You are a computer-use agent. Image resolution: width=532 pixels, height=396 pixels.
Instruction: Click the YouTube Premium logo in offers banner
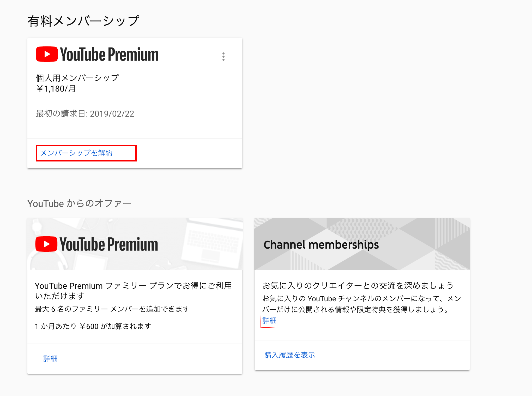(x=97, y=244)
